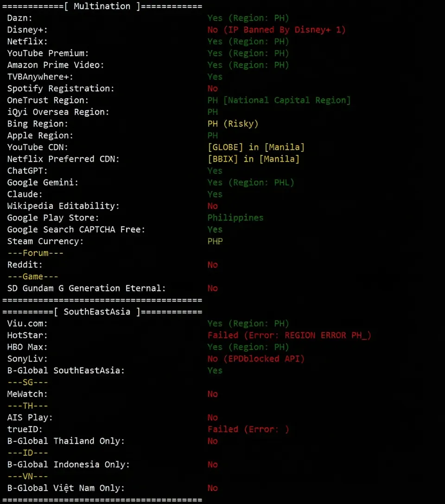
Task: Click the Claude Yes result
Action: pyautogui.click(x=215, y=194)
